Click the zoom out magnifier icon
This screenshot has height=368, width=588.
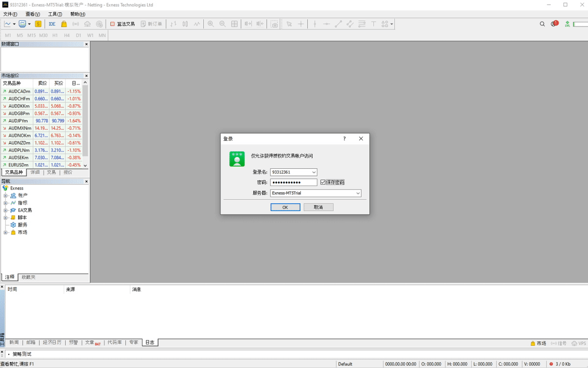coord(222,24)
